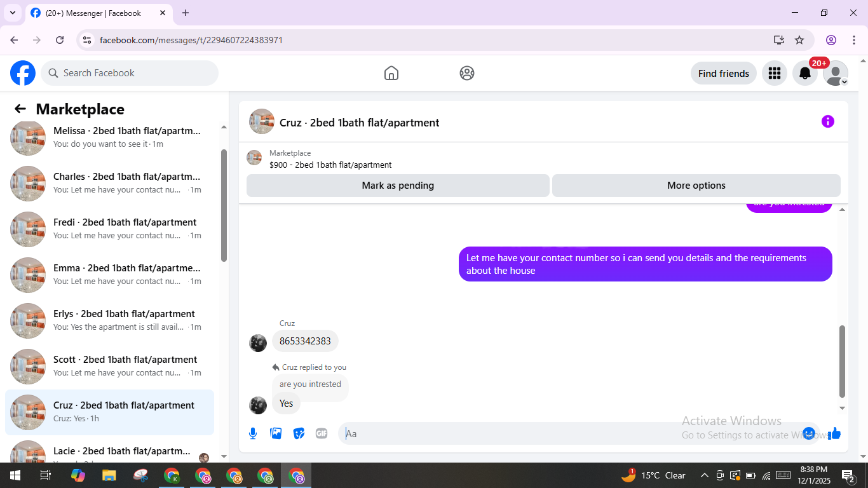
Task: Open File Explorer from taskbar
Action: coord(109,475)
